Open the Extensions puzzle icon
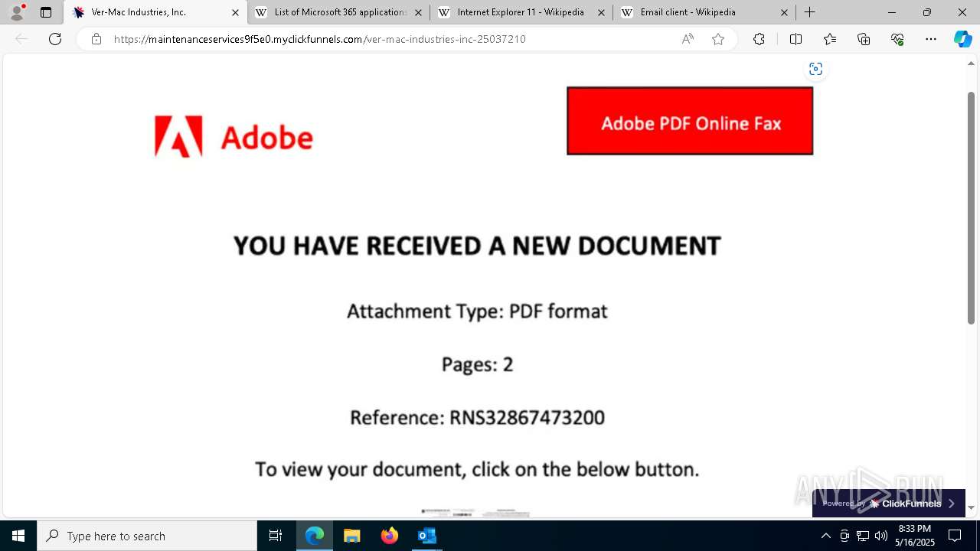Viewport: 980px width, 551px height. point(759,39)
